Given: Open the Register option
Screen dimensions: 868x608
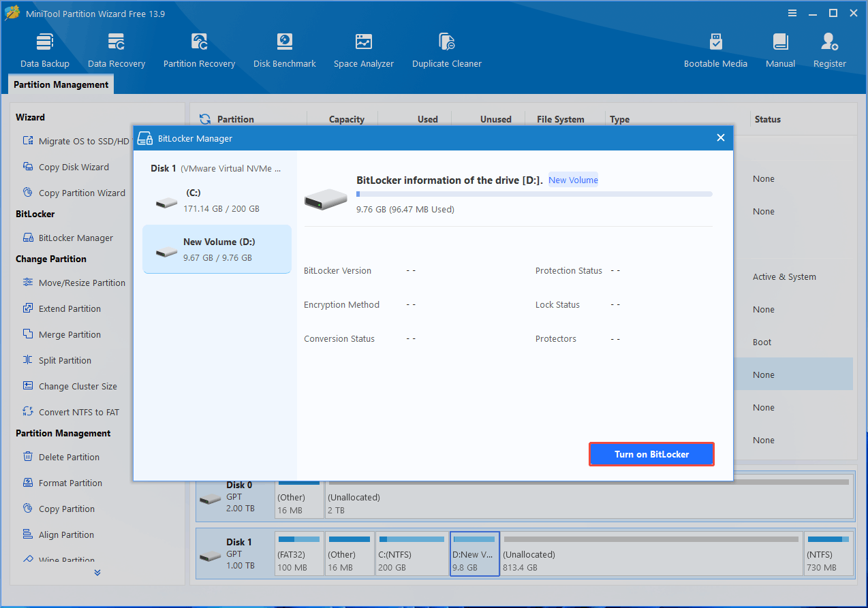Looking at the screenshot, I should (x=829, y=50).
